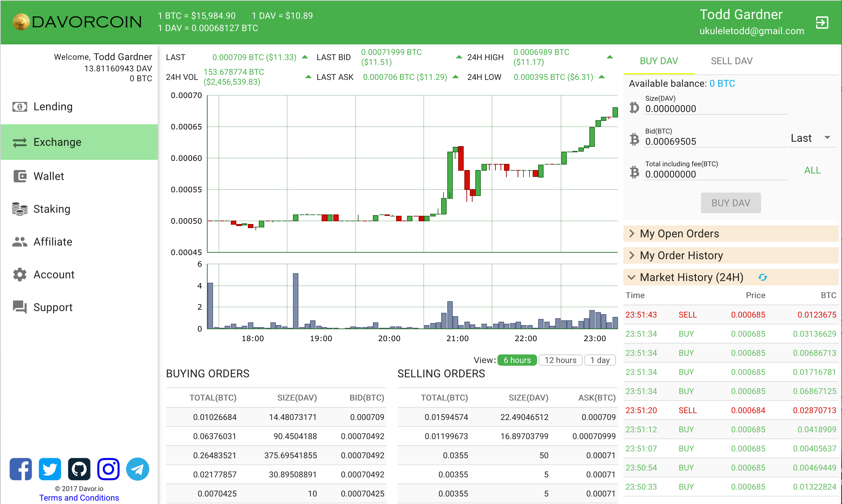
Task: Click the Exchange arrows icon in sidebar
Action: pyautogui.click(x=20, y=142)
